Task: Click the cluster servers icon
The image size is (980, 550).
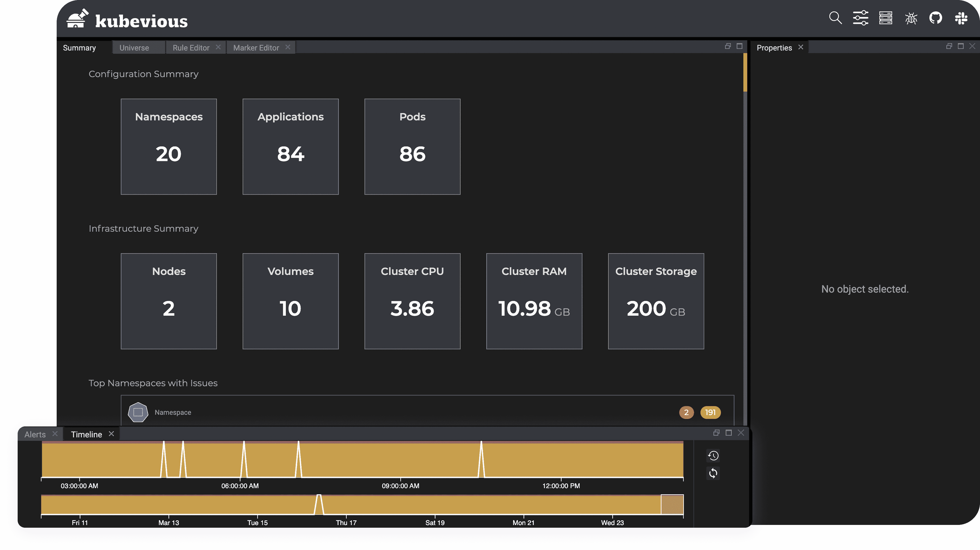Action: pos(885,18)
